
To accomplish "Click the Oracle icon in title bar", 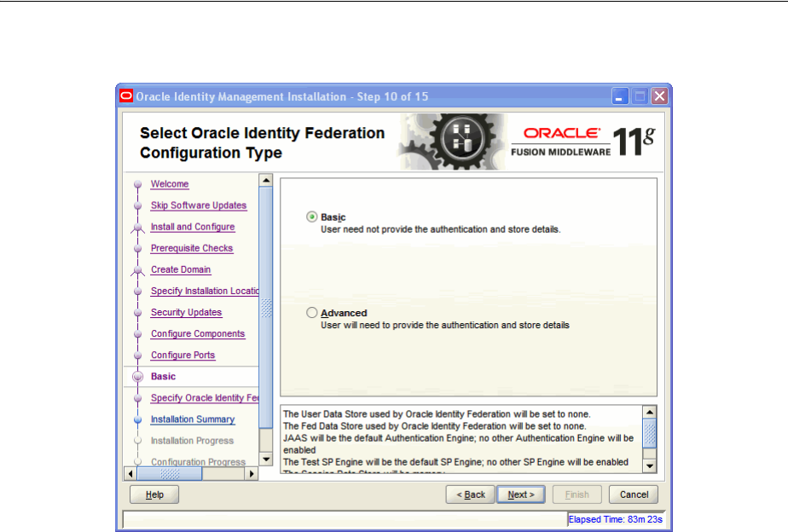I will coord(126,96).
